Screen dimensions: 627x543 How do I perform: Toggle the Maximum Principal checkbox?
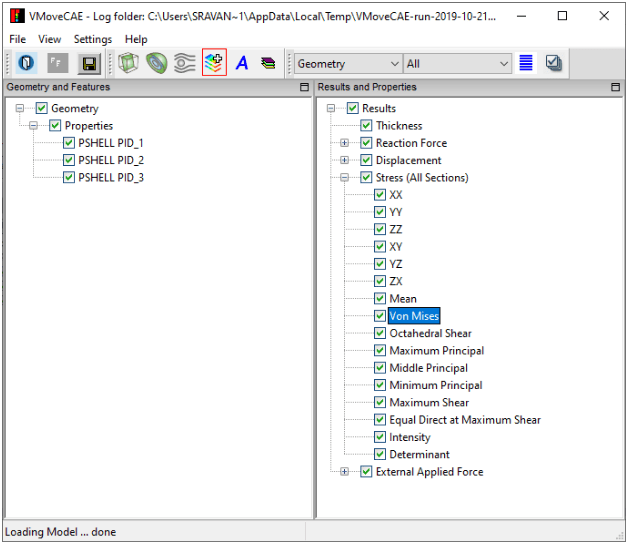tap(380, 351)
